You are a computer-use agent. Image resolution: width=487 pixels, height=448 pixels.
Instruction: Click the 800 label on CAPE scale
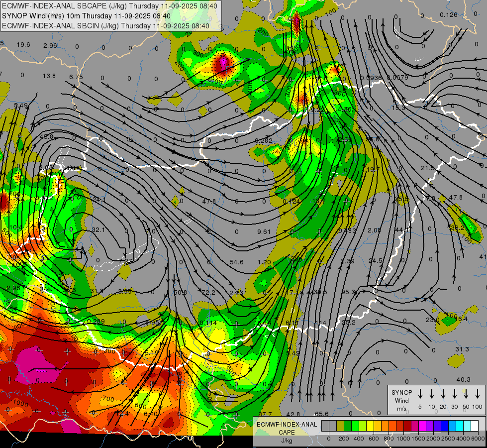tap(388, 439)
